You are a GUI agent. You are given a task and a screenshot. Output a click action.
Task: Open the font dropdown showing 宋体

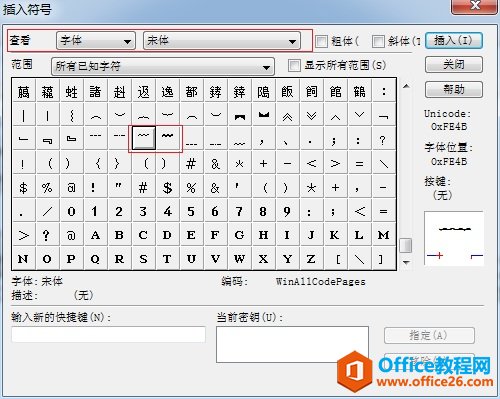tap(222, 41)
